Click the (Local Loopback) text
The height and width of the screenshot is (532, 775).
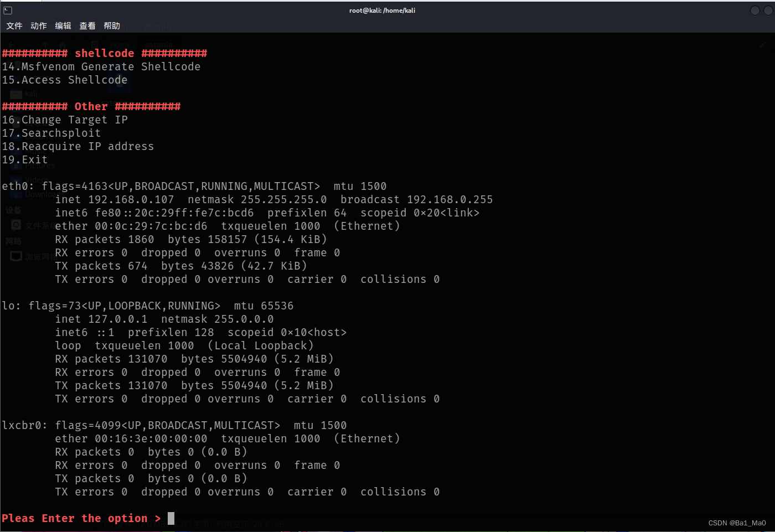261,345
